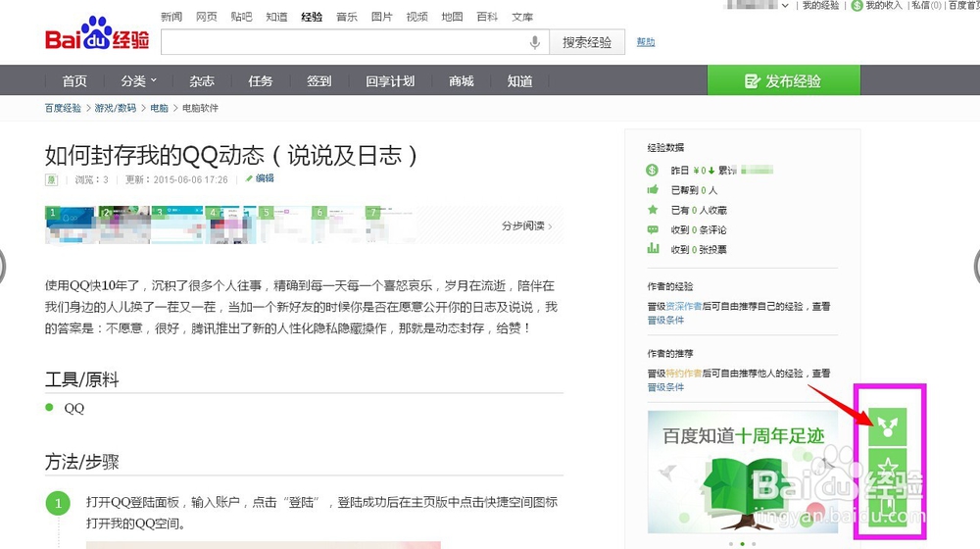Click thumbs-up icon beside 已帮到 0 人
This screenshot has width=980, height=549.
pos(653,189)
